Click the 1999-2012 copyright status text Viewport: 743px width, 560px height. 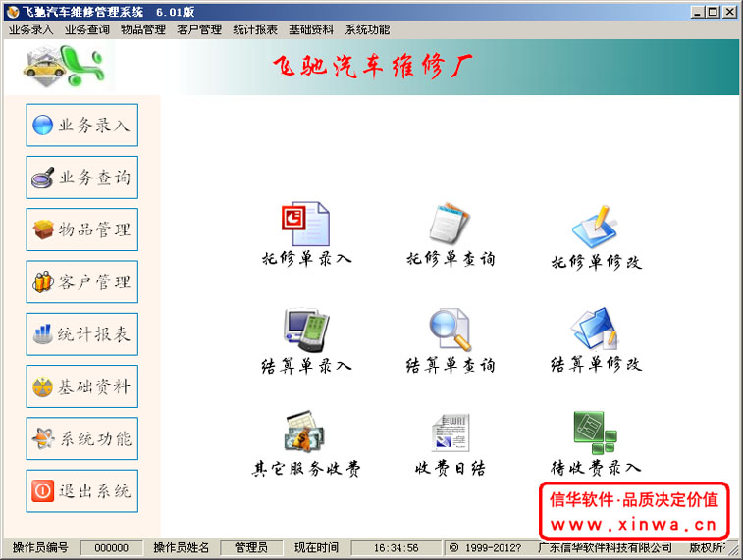(x=485, y=547)
